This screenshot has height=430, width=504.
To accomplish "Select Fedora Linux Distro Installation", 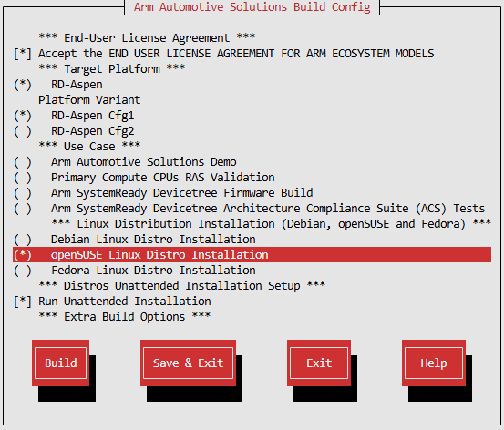I will tap(23, 271).
